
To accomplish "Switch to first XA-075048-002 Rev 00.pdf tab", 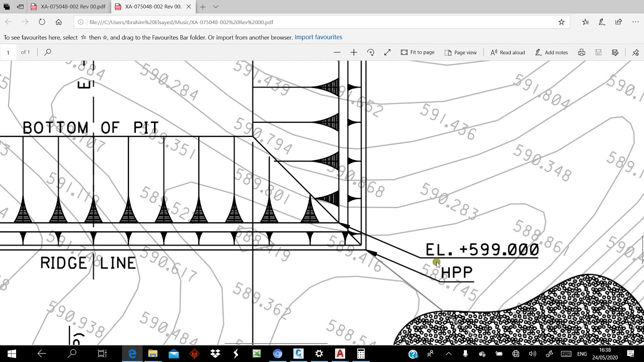I will pyautogui.click(x=68, y=7).
